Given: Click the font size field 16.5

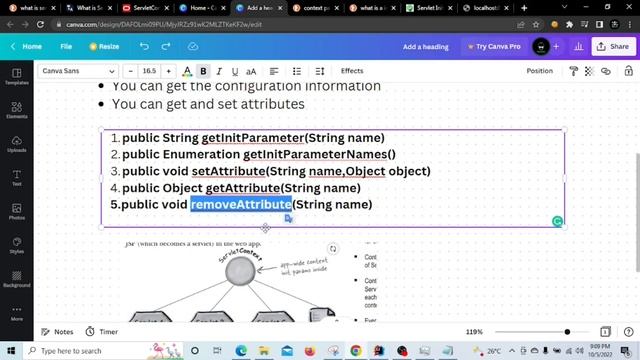Looking at the screenshot, I should (x=149, y=71).
